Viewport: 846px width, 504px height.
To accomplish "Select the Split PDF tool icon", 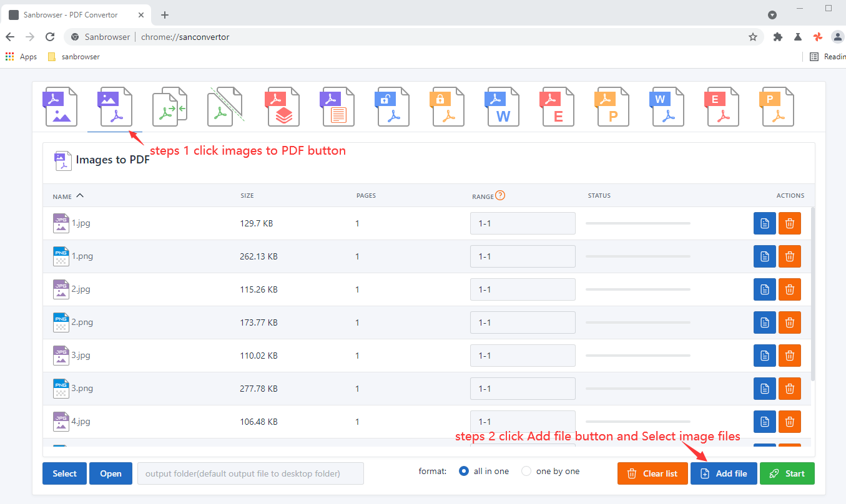I will click(225, 106).
